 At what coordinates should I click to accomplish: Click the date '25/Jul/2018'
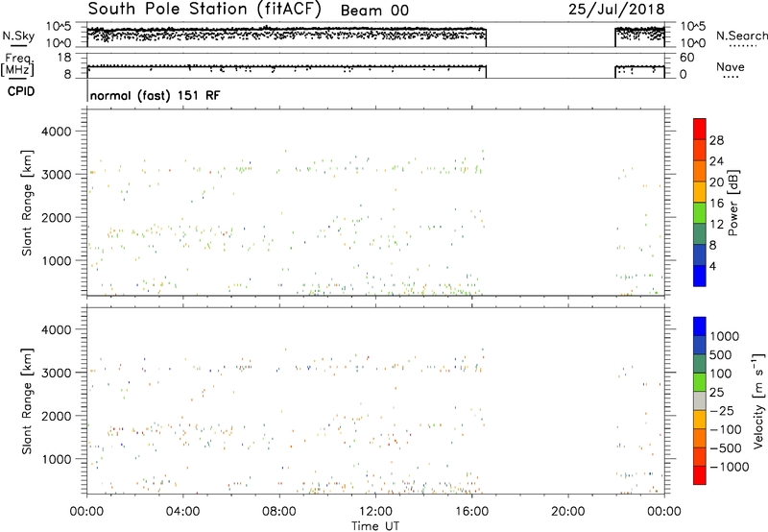coord(616,10)
